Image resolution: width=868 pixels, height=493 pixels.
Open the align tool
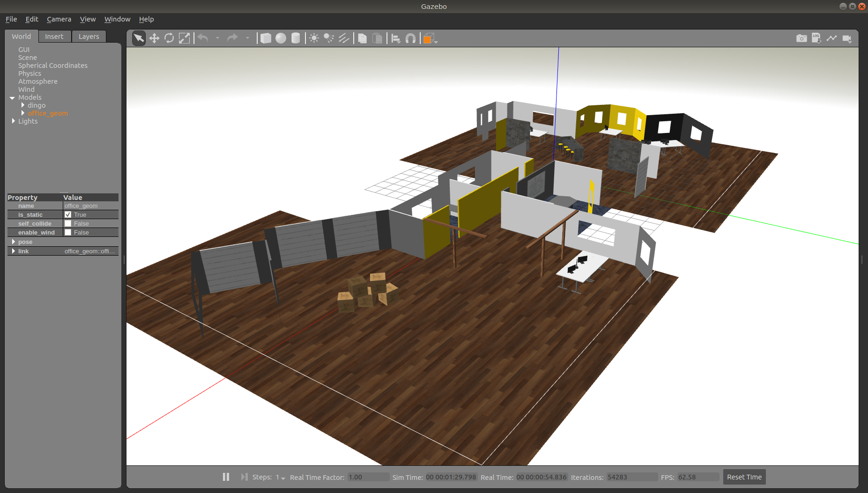pyautogui.click(x=396, y=38)
